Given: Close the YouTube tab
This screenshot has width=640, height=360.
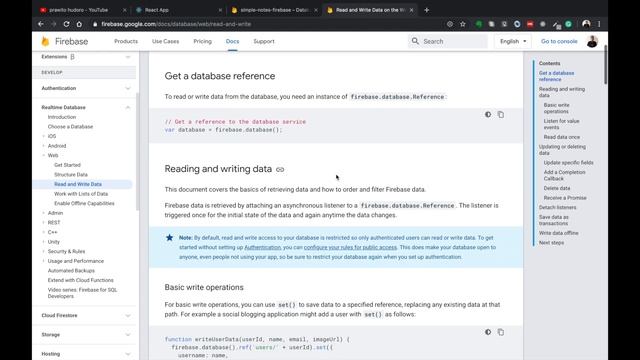Looking at the screenshot, I should (x=124, y=10).
